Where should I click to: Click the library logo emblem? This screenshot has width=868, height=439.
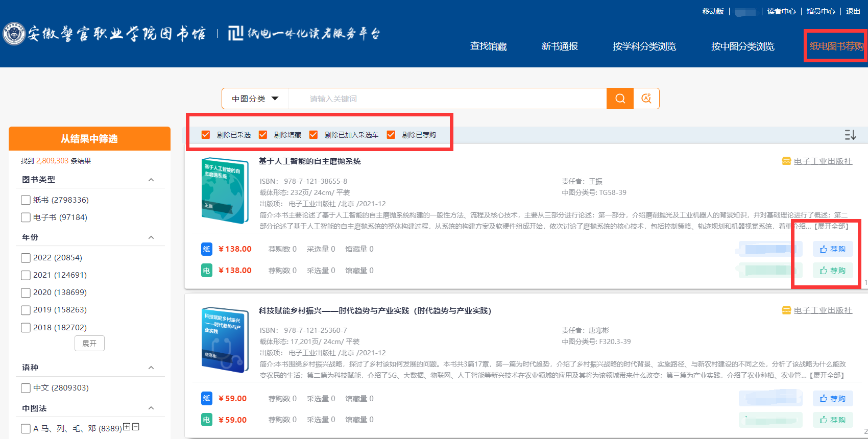click(x=14, y=34)
